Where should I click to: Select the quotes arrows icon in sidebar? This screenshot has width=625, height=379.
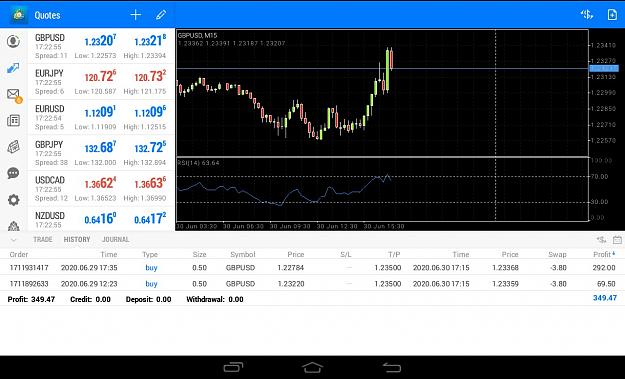click(14, 68)
